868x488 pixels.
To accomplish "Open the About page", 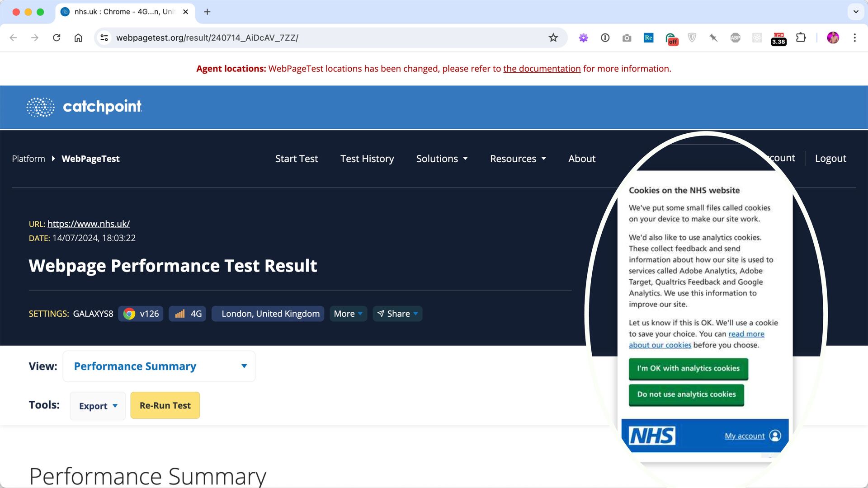I will tap(582, 159).
